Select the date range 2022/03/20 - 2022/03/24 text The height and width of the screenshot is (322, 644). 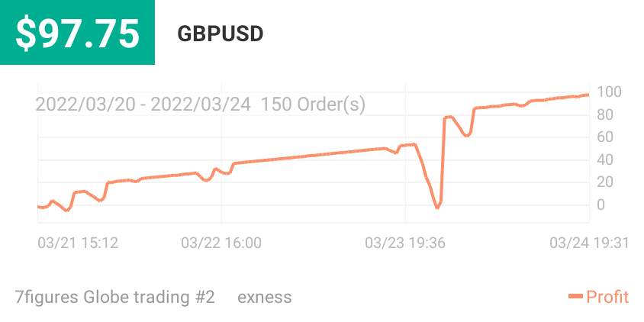coord(143,105)
